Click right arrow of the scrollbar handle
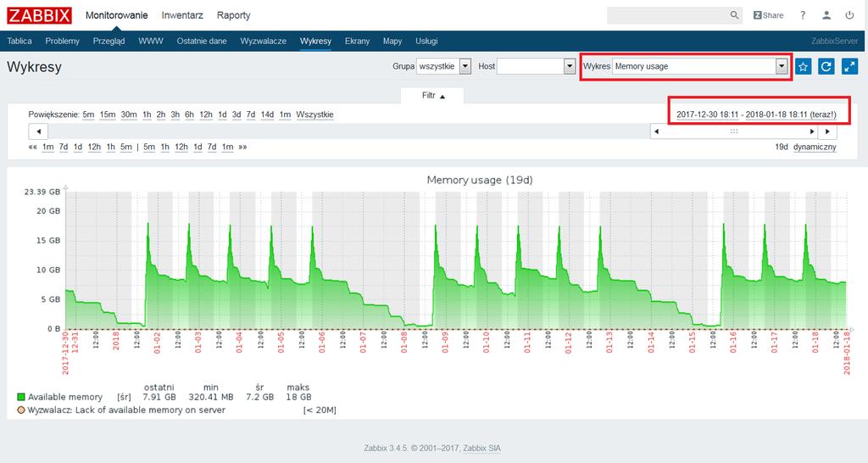The height and width of the screenshot is (463, 868). click(812, 131)
